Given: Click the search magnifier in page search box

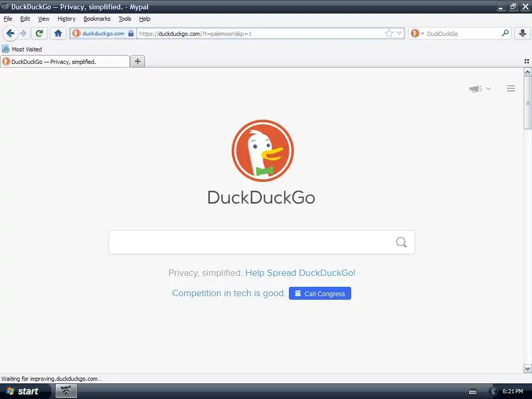Looking at the screenshot, I should (x=402, y=242).
